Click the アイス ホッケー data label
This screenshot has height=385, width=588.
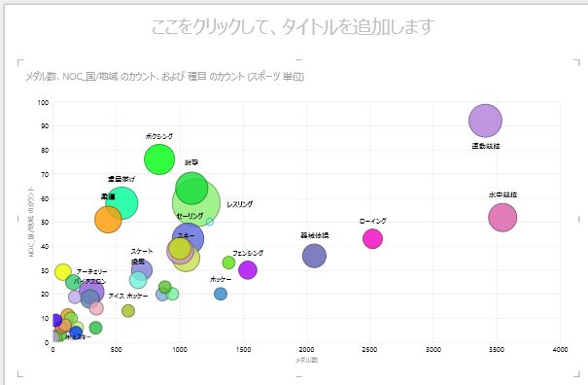pos(128,297)
